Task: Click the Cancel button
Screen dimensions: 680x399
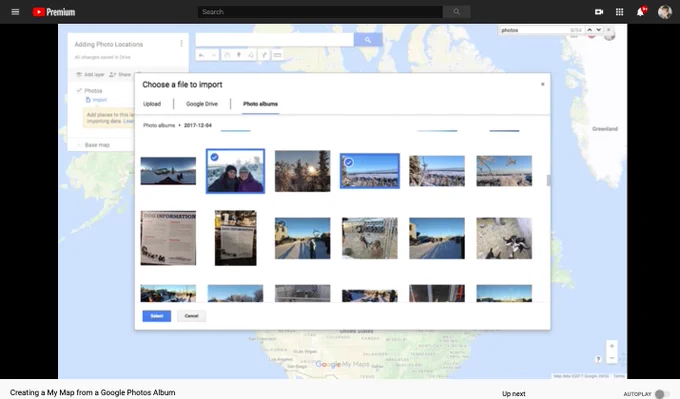Action: pyautogui.click(x=191, y=316)
